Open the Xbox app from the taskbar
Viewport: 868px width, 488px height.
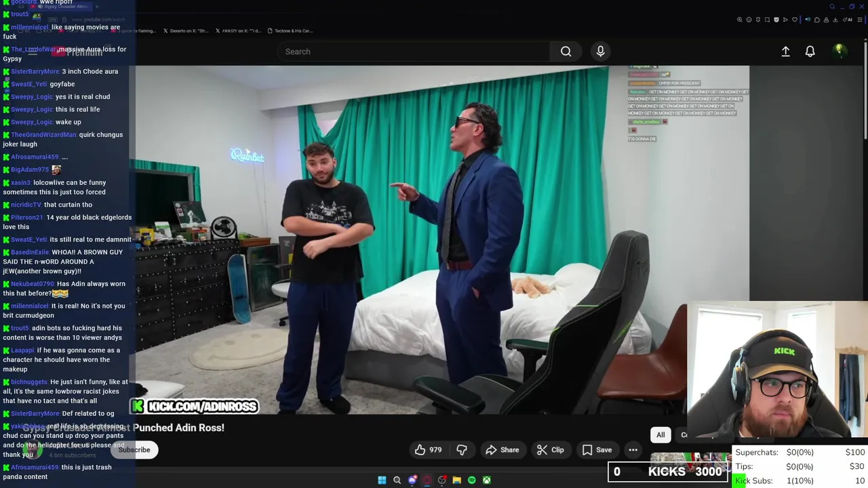point(487,480)
